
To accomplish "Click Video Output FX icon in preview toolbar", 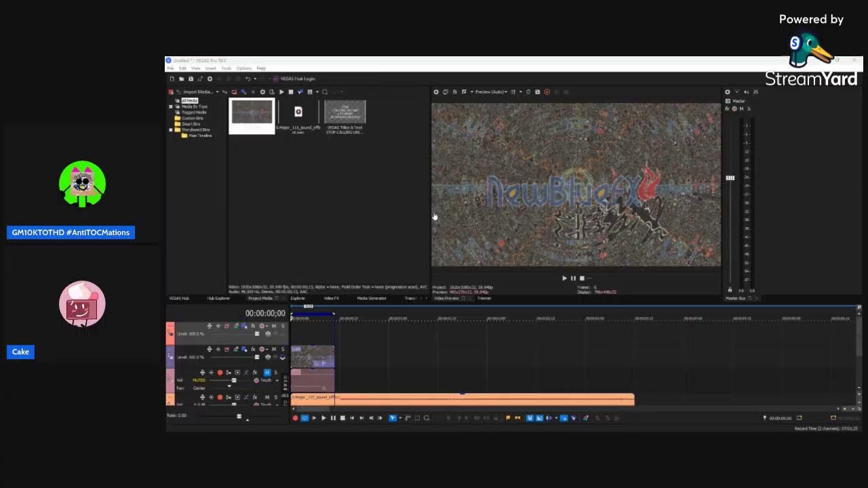I will pos(455,92).
